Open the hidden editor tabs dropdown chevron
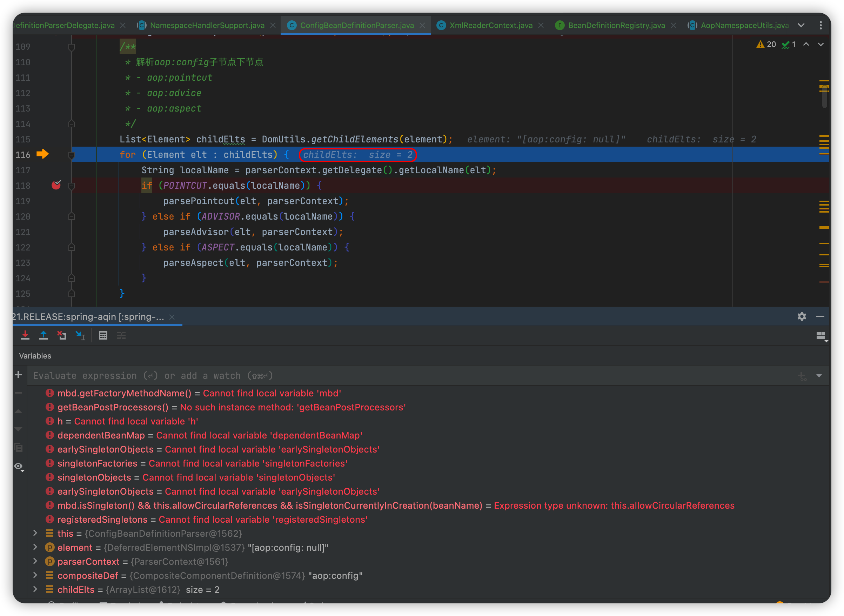Image resolution: width=844 pixels, height=616 pixels. [801, 25]
